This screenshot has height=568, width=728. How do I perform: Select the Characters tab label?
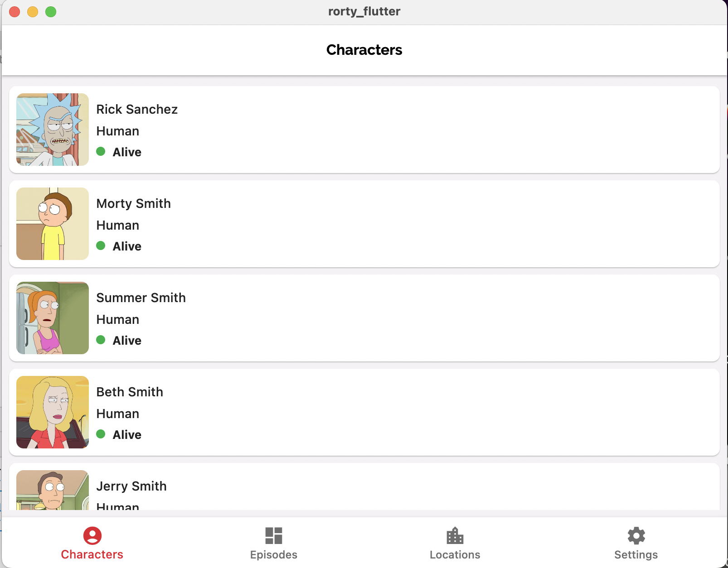tap(92, 554)
